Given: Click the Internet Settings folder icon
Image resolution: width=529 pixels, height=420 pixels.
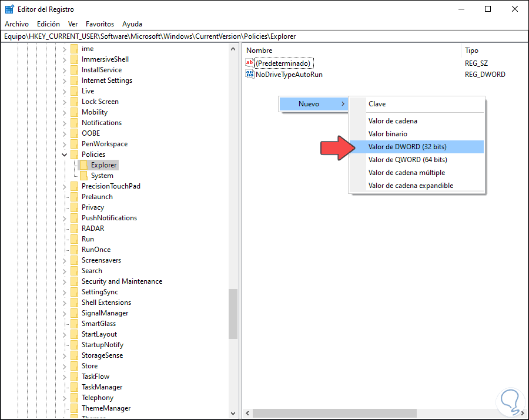Looking at the screenshot, I should tap(74, 80).
